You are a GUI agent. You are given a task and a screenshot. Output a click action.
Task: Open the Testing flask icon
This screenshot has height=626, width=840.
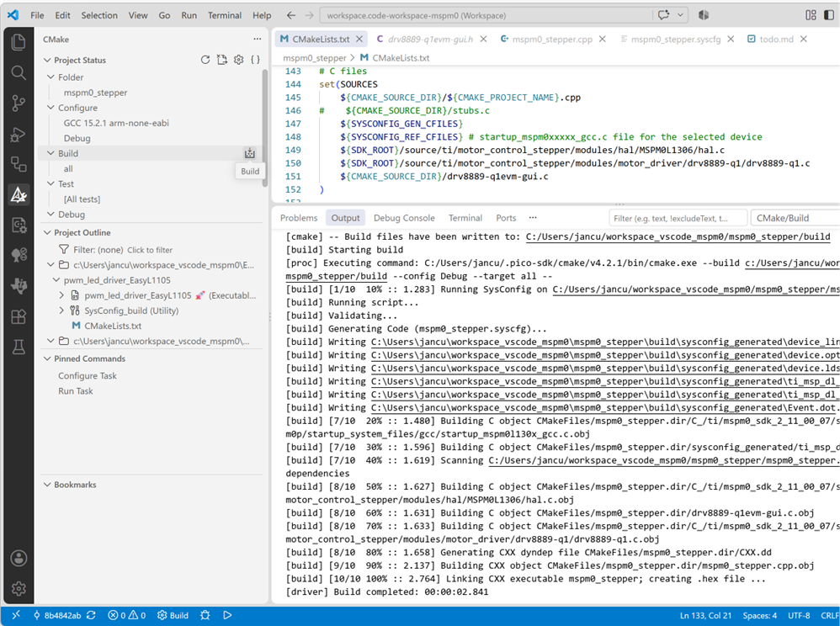click(19, 347)
